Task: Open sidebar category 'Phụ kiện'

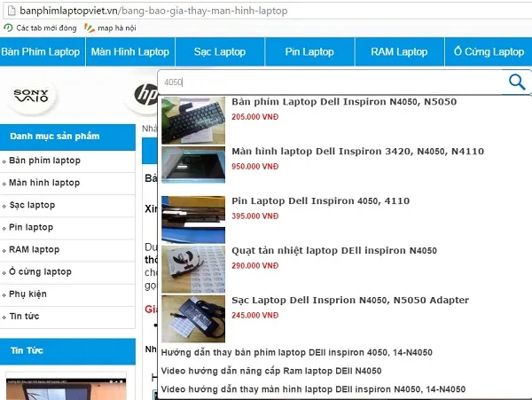Action: click(x=67, y=294)
